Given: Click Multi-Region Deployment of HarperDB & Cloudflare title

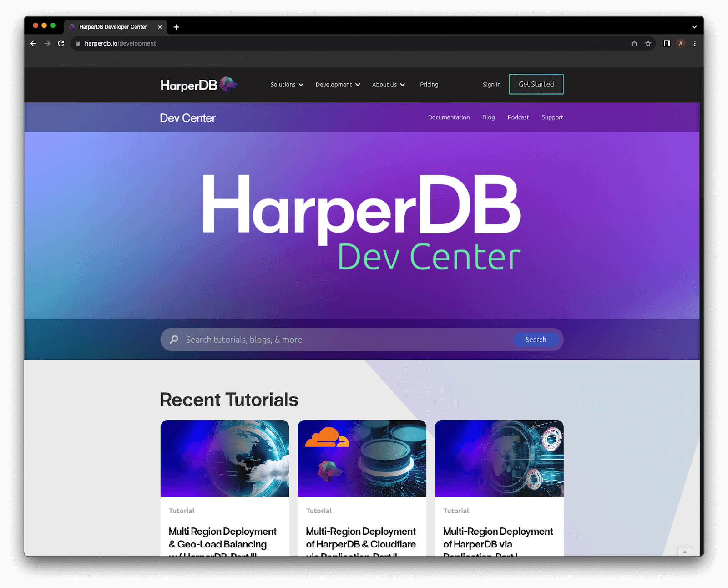Looking at the screenshot, I should (x=361, y=542).
